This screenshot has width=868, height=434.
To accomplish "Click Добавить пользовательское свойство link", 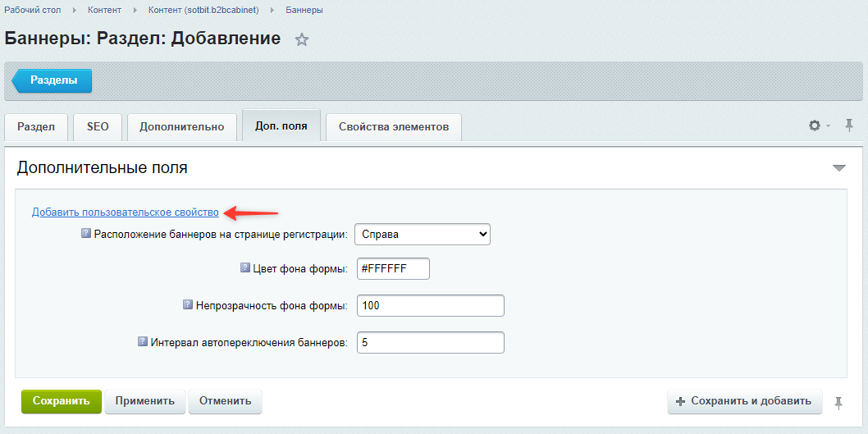I will 125,212.
